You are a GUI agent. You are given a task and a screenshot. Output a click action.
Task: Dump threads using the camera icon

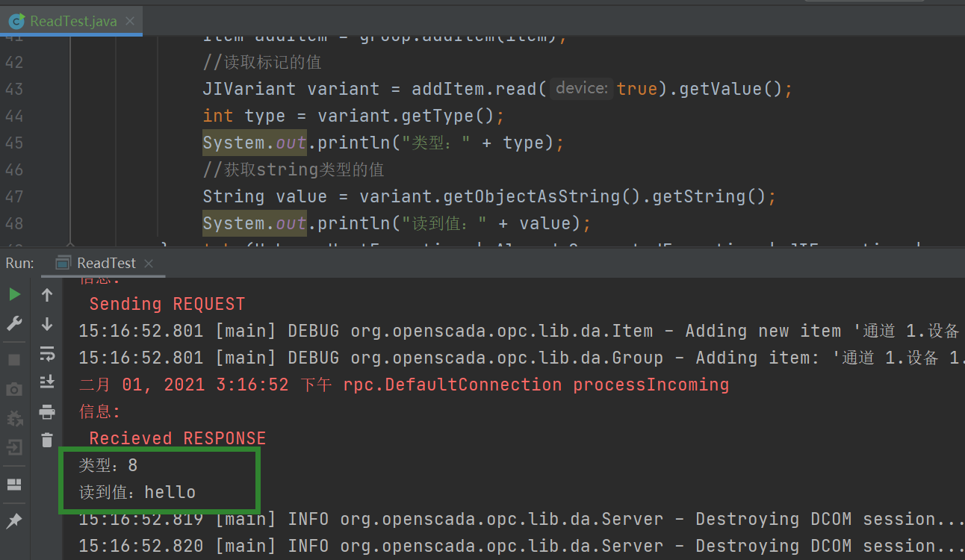[14, 389]
